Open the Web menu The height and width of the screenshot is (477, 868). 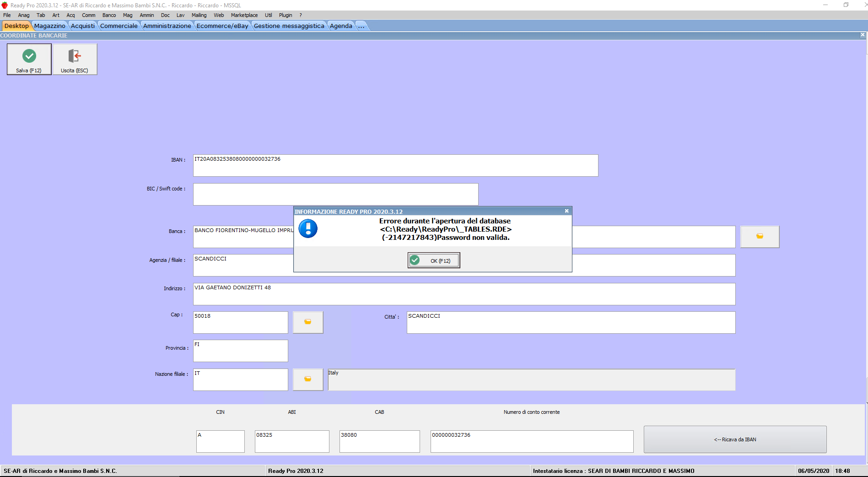[x=219, y=15]
